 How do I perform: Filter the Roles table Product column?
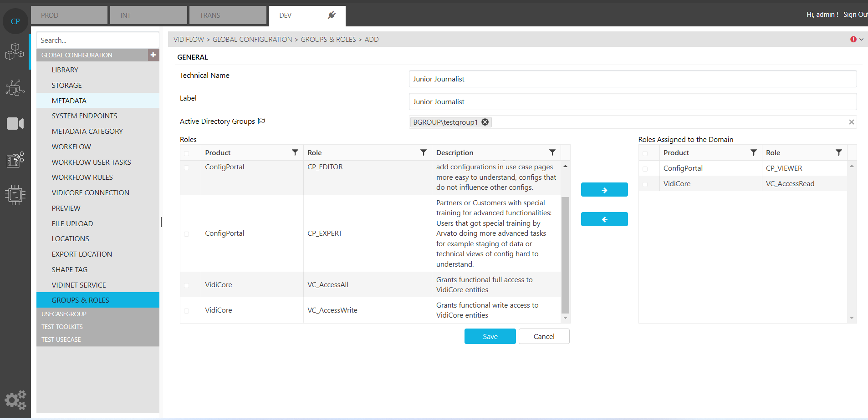coord(295,152)
